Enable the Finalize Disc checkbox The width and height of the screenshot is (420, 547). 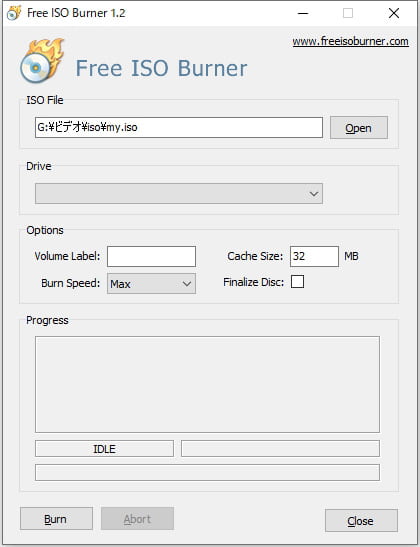pos(297,282)
